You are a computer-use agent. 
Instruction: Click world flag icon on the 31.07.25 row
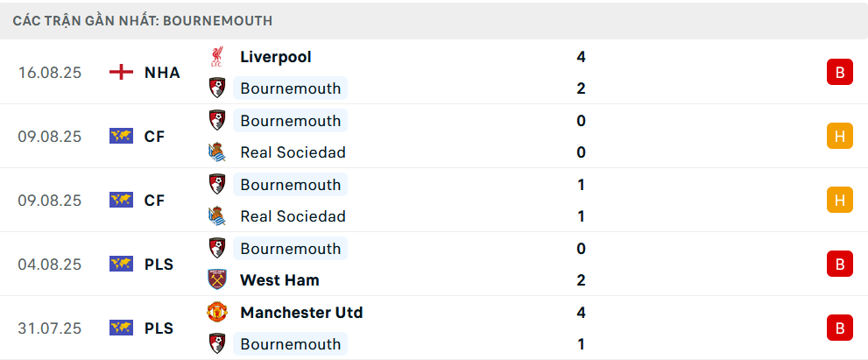(x=121, y=328)
